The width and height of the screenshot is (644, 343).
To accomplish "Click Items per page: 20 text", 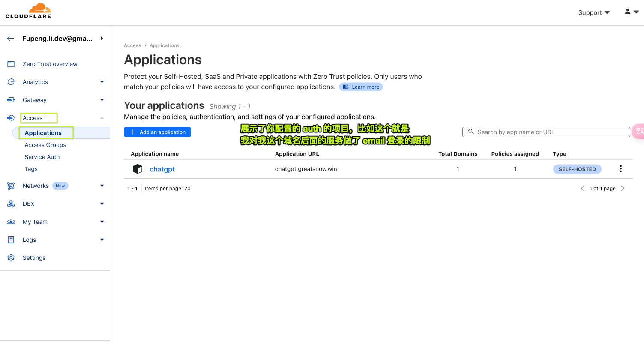I will [x=168, y=188].
